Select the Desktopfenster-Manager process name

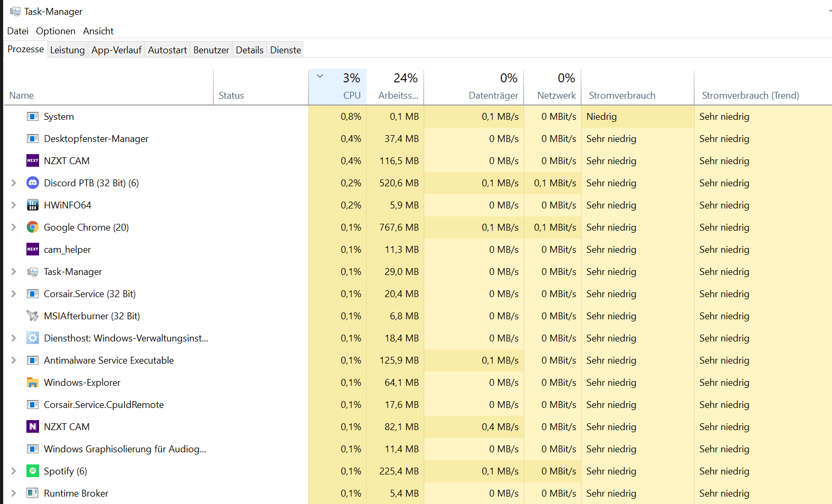coord(96,139)
